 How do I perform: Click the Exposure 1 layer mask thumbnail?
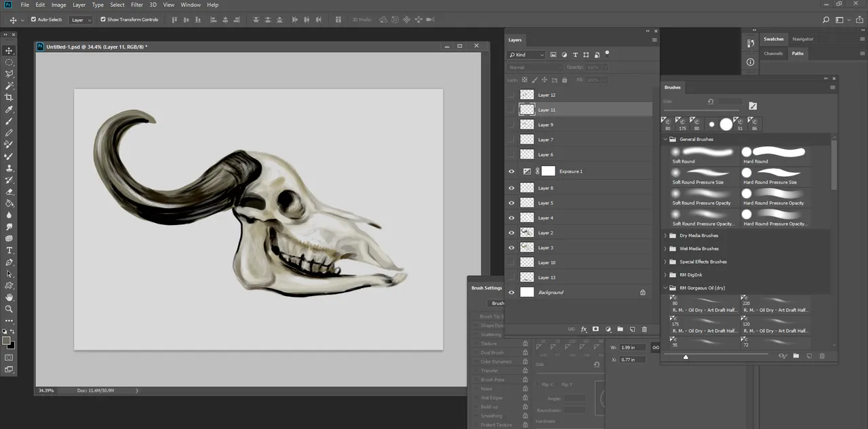click(548, 171)
